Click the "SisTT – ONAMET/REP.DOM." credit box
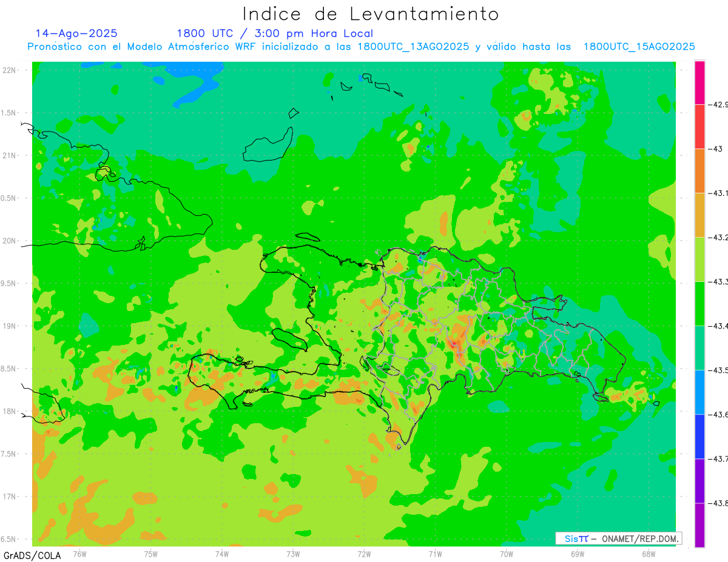The image size is (728, 562). click(619, 538)
